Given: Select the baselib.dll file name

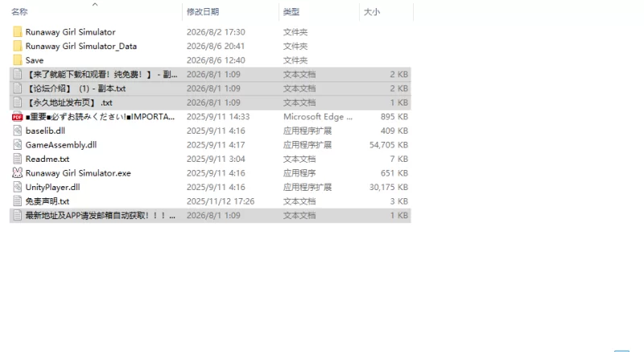Looking at the screenshot, I should click(45, 130).
